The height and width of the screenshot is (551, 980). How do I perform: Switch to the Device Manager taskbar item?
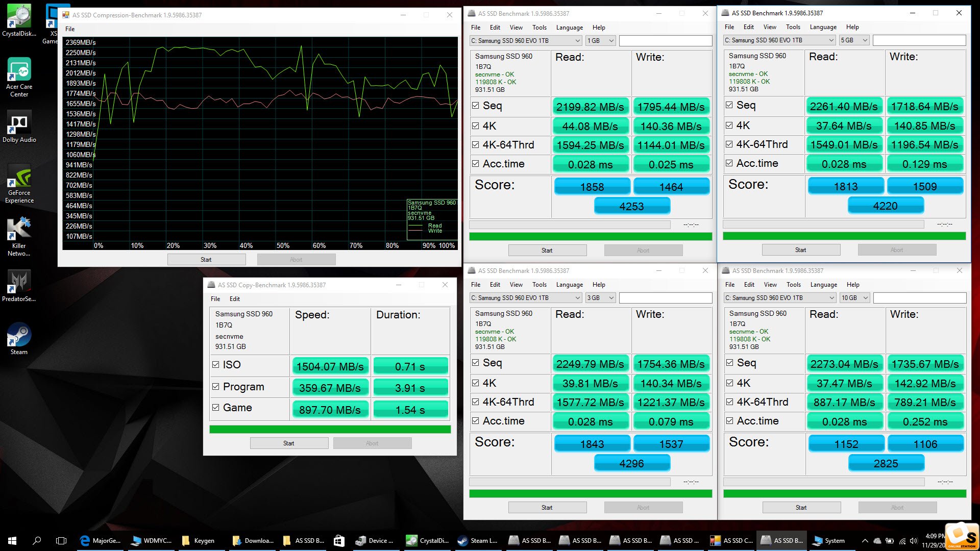point(375,541)
